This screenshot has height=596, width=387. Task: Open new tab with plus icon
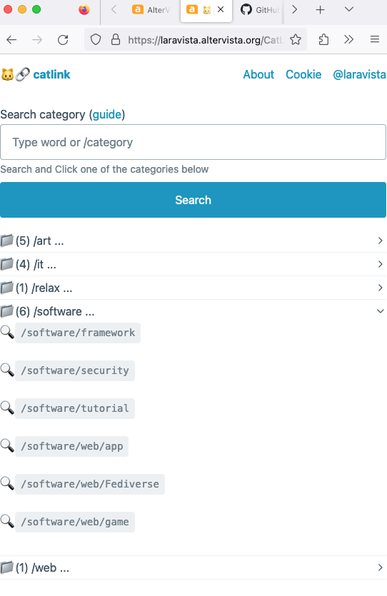(x=320, y=10)
